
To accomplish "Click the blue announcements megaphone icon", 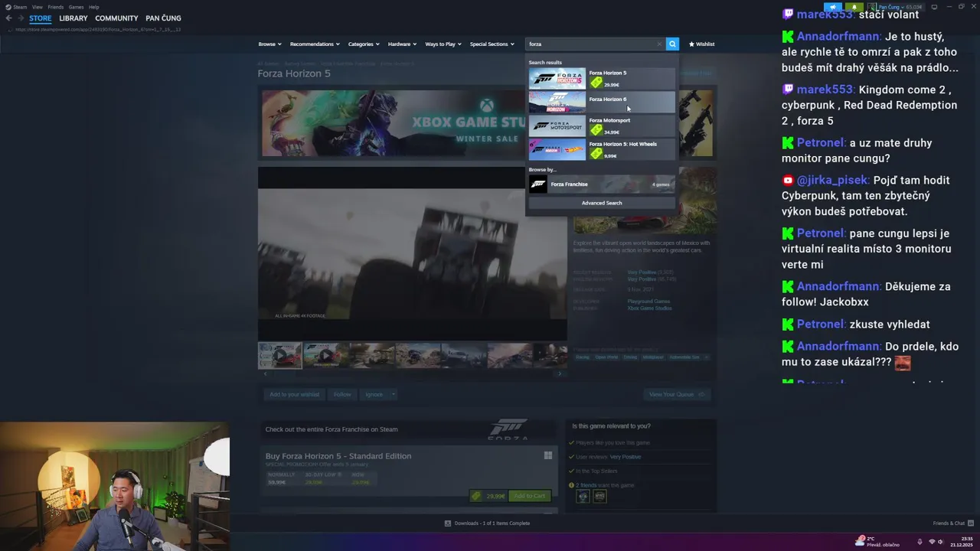I will [x=833, y=7].
